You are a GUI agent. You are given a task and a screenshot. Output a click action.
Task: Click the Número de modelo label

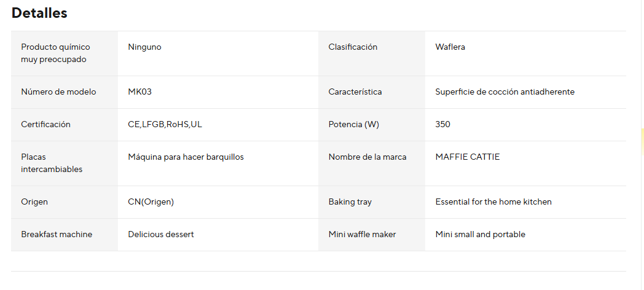(x=58, y=92)
